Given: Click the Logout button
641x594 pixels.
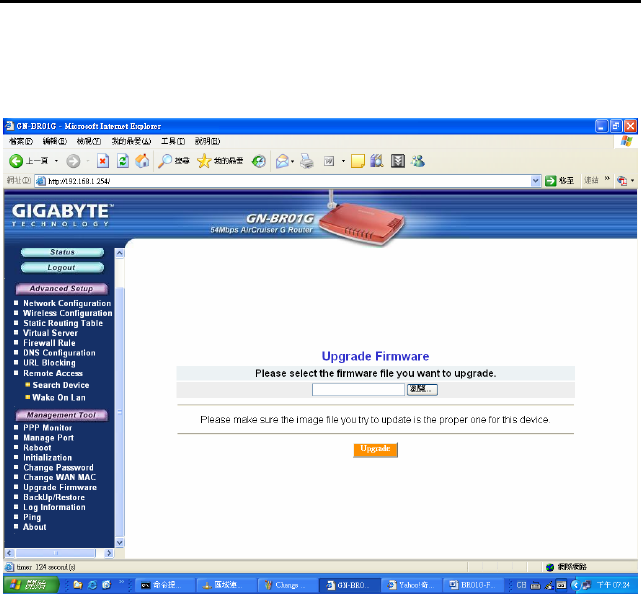Looking at the screenshot, I should coord(62,268).
